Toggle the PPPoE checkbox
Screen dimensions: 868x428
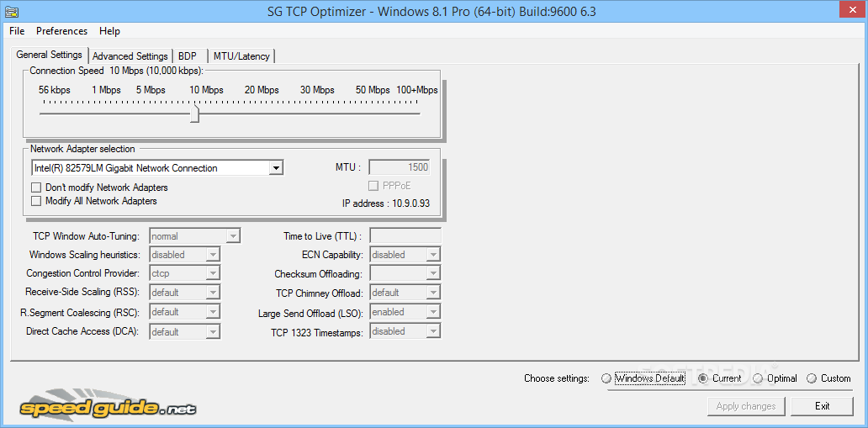point(373,186)
